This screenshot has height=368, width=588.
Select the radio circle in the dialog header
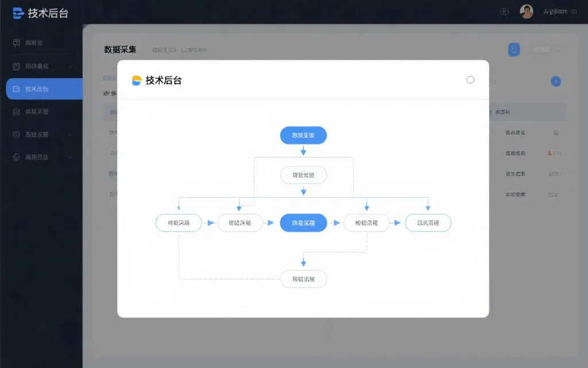[470, 80]
